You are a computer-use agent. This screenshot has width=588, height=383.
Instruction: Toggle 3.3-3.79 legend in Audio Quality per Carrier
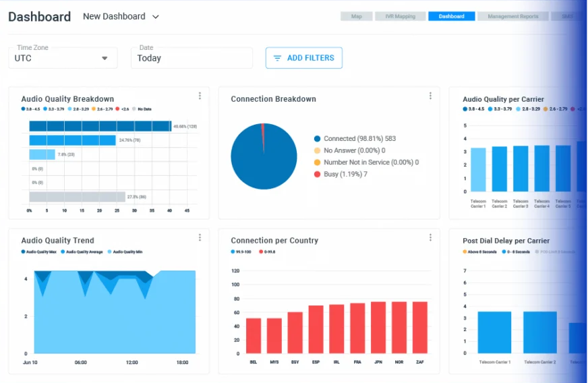(500, 109)
